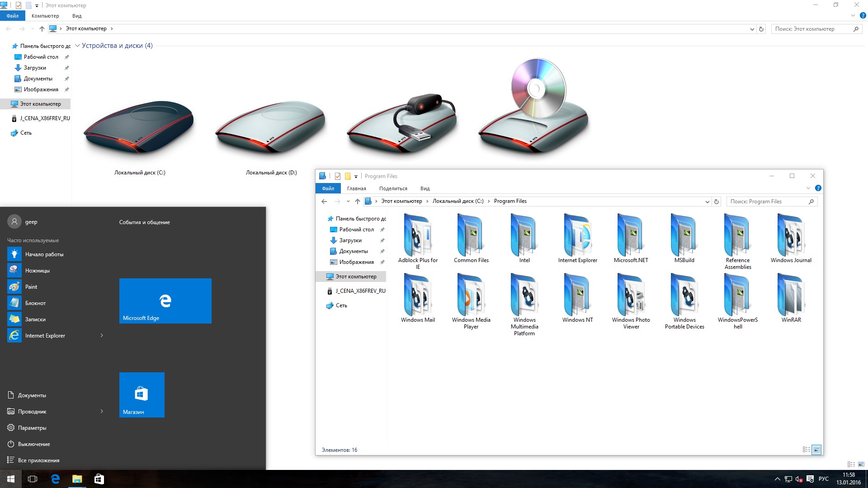Select Локальный диск (C:) drive icon

click(x=139, y=129)
